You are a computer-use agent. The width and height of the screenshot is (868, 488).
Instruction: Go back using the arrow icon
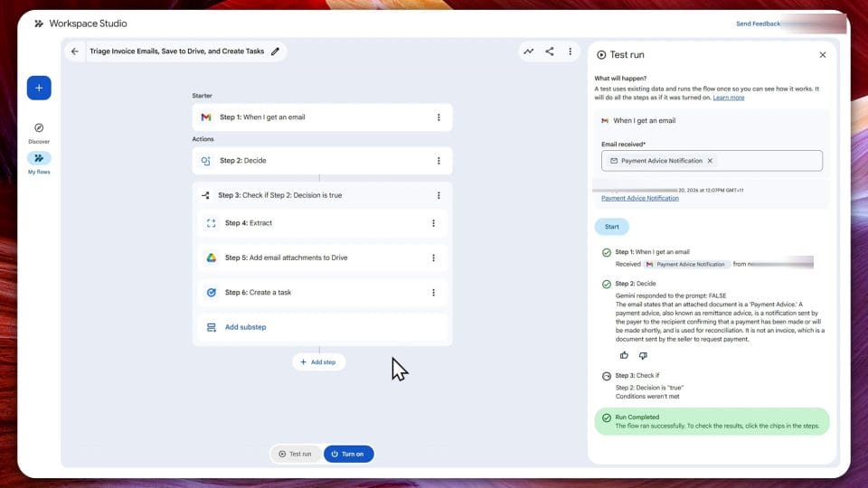coord(75,52)
